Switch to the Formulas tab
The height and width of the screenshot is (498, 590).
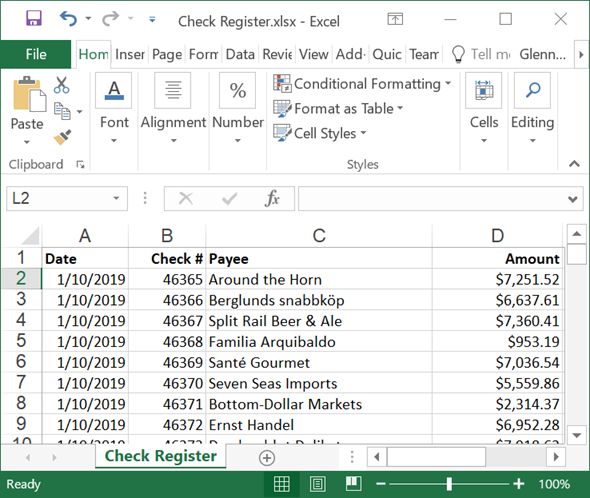(x=203, y=55)
